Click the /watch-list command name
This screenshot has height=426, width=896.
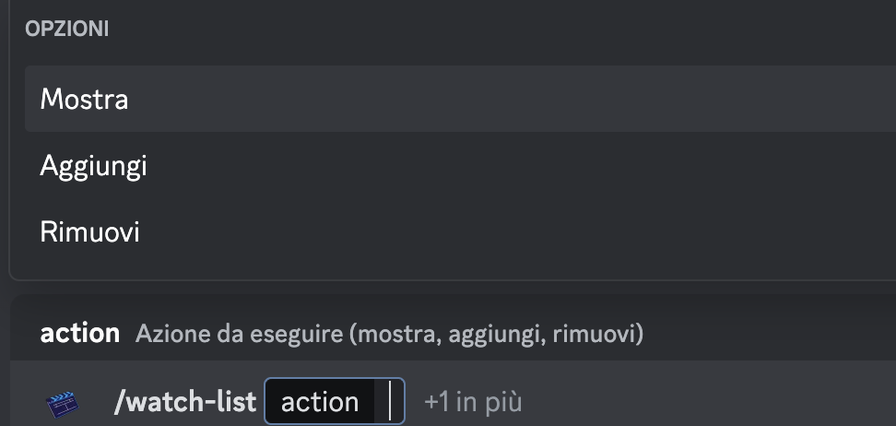[185, 402]
